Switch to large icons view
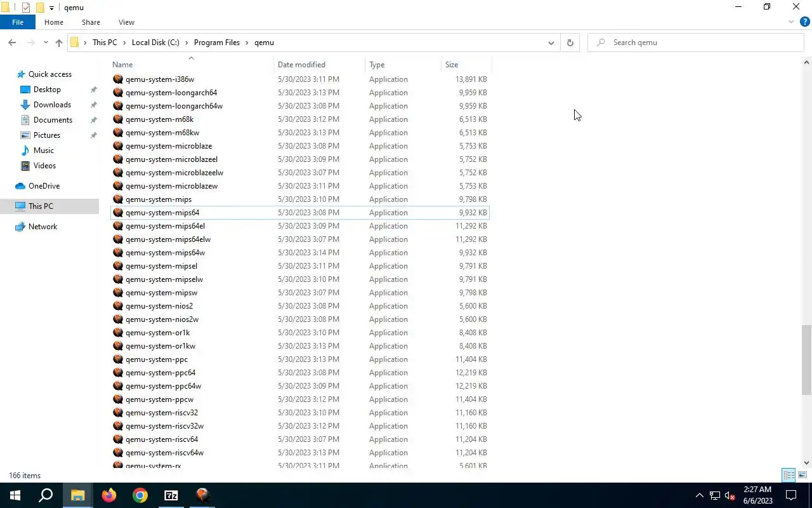The height and width of the screenshot is (508, 812). tap(802, 475)
